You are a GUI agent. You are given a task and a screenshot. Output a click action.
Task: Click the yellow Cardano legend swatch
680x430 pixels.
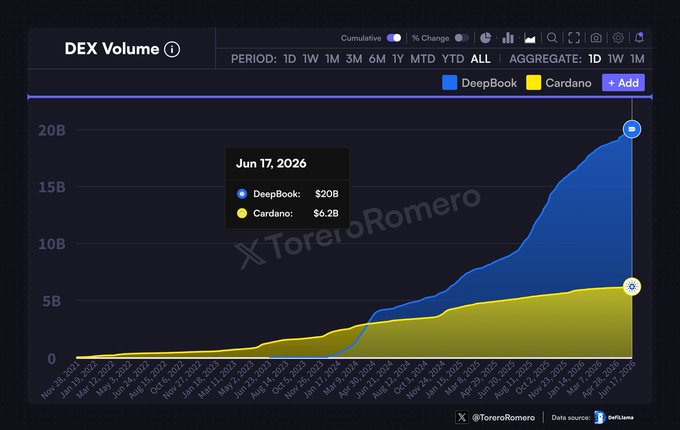click(x=533, y=82)
